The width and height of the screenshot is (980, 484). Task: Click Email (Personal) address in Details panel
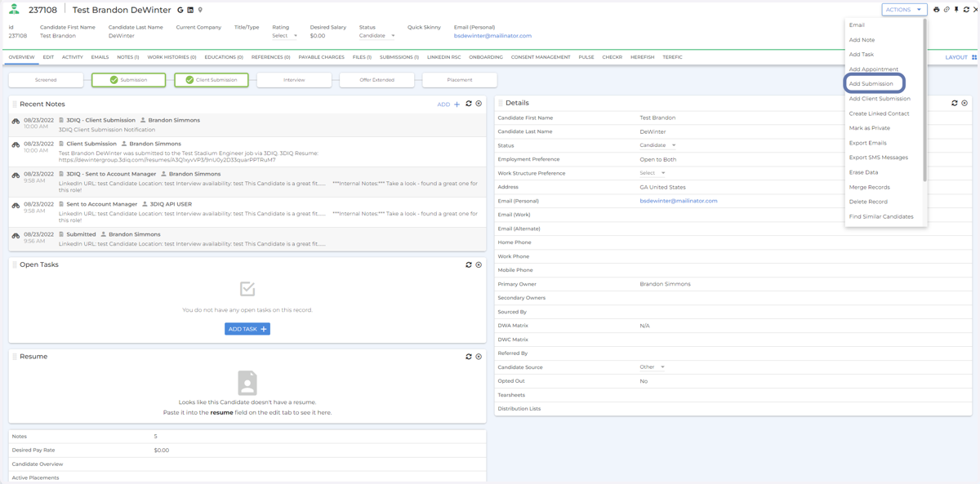(x=679, y=201)
